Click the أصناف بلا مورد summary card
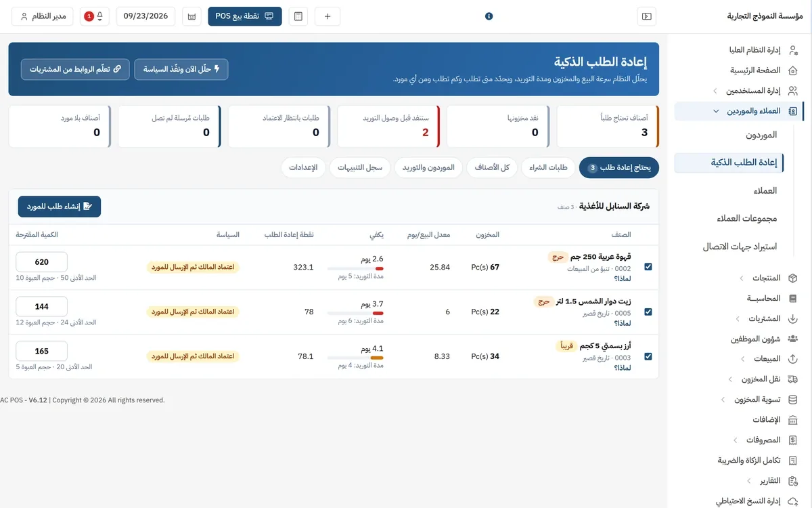 [59, 127]
